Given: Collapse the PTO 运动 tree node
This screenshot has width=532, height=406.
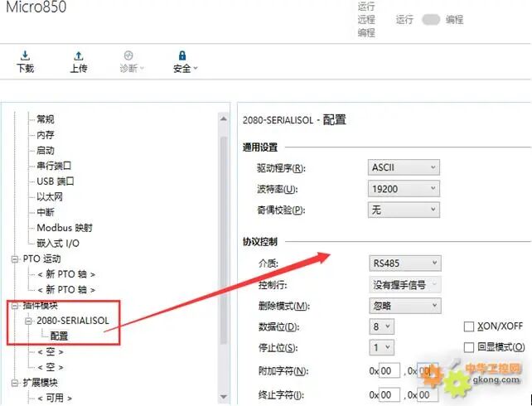Looking at the screenshot, I should tap(15, 259).
